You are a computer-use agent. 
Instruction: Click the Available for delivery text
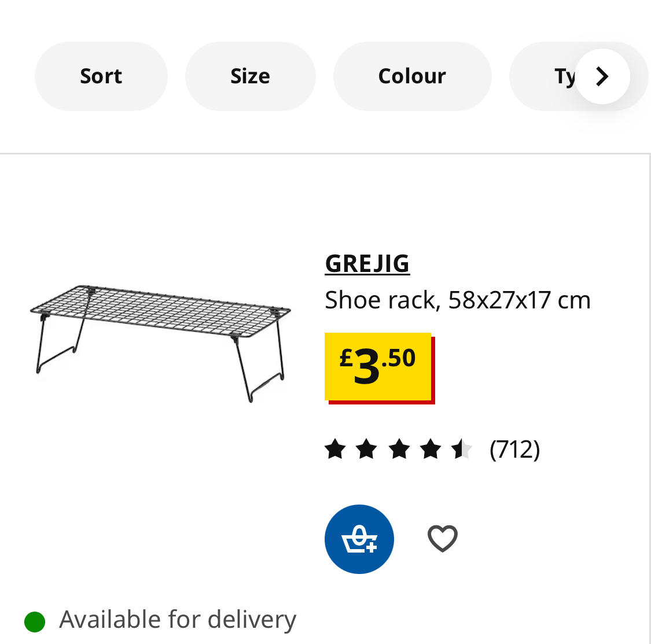click(x=178, y=620)
